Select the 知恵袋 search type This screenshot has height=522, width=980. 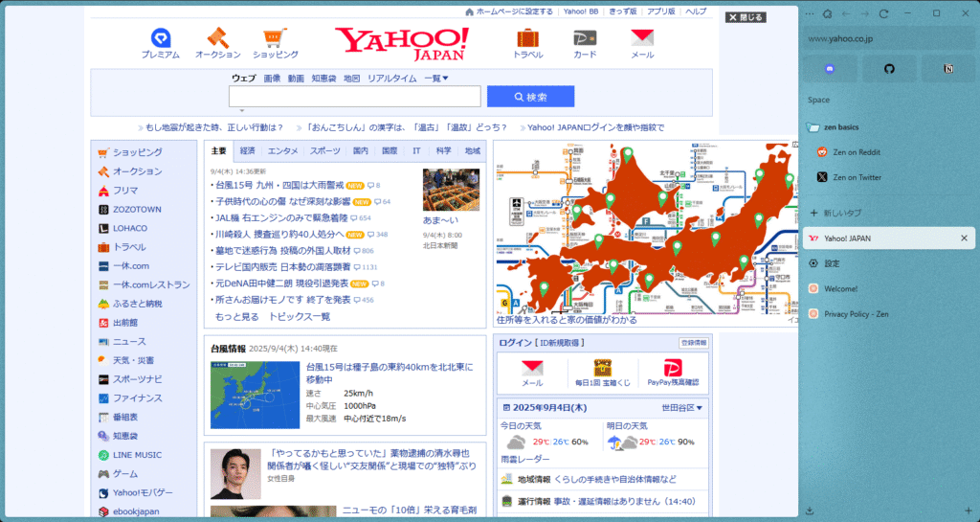coord(323,79)
